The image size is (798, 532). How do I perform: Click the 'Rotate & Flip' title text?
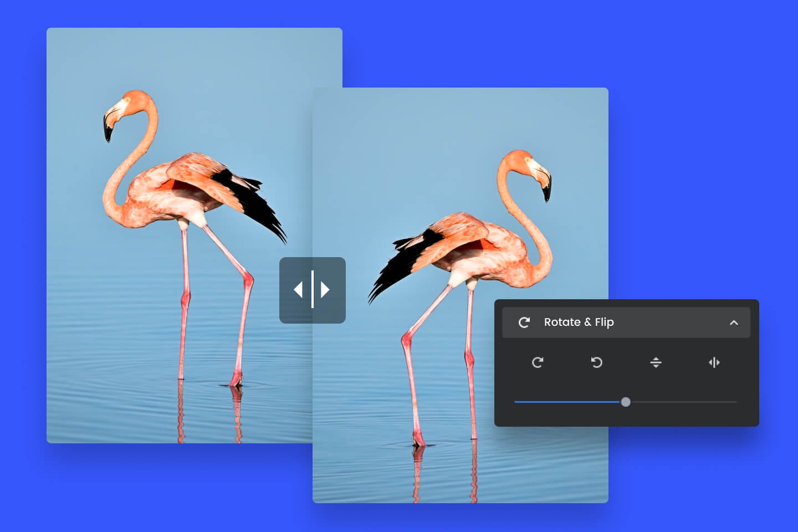pyautogui.click(x=579, y=322)
